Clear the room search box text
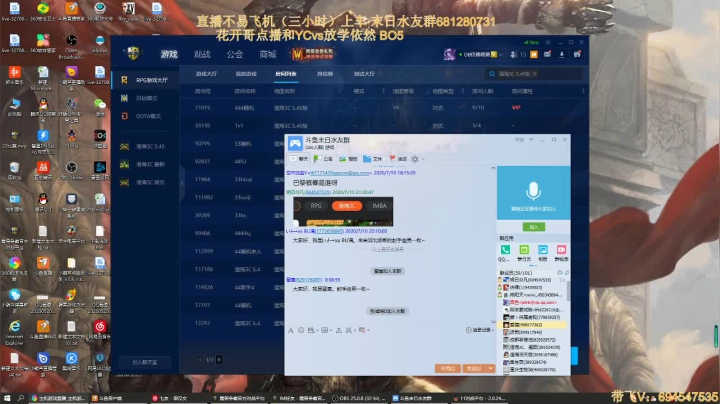720x404 pixels. click(x=535, y=73)
